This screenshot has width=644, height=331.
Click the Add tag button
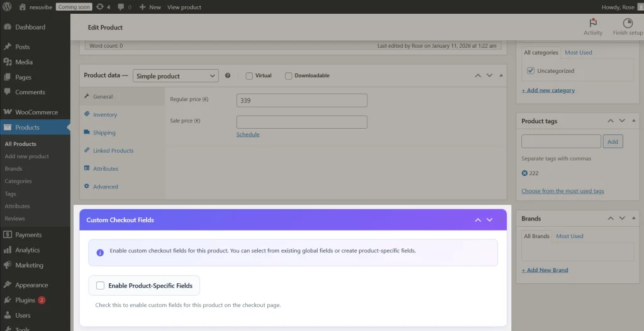[613, 141]
